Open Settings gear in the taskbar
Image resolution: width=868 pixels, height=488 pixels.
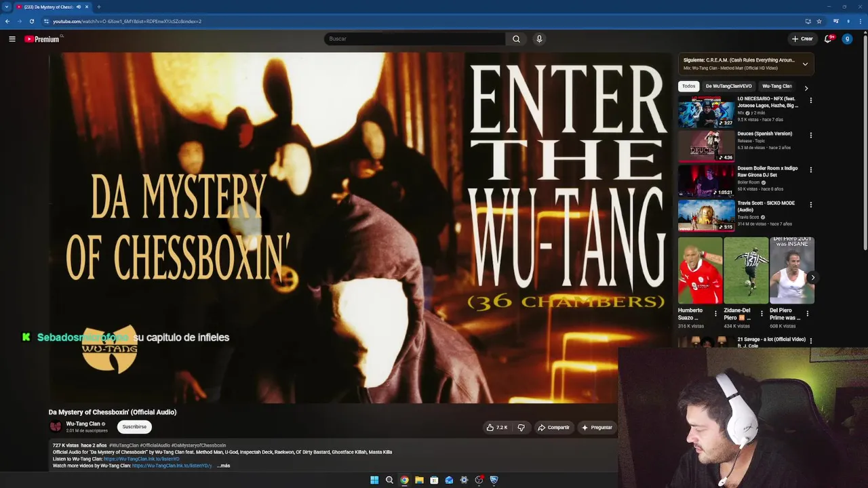pyautogui.click(x=464, y=480)
